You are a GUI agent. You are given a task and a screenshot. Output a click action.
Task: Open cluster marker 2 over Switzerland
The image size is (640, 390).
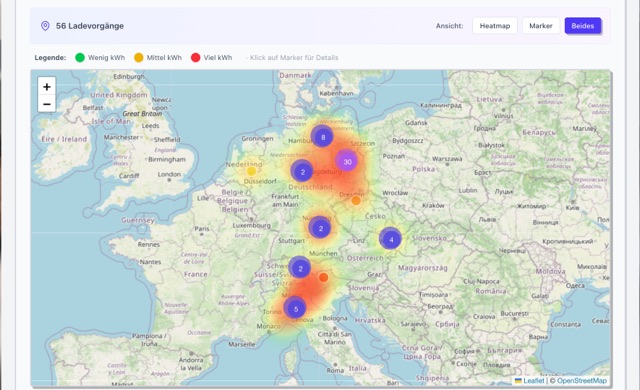(x=300, y=268)
